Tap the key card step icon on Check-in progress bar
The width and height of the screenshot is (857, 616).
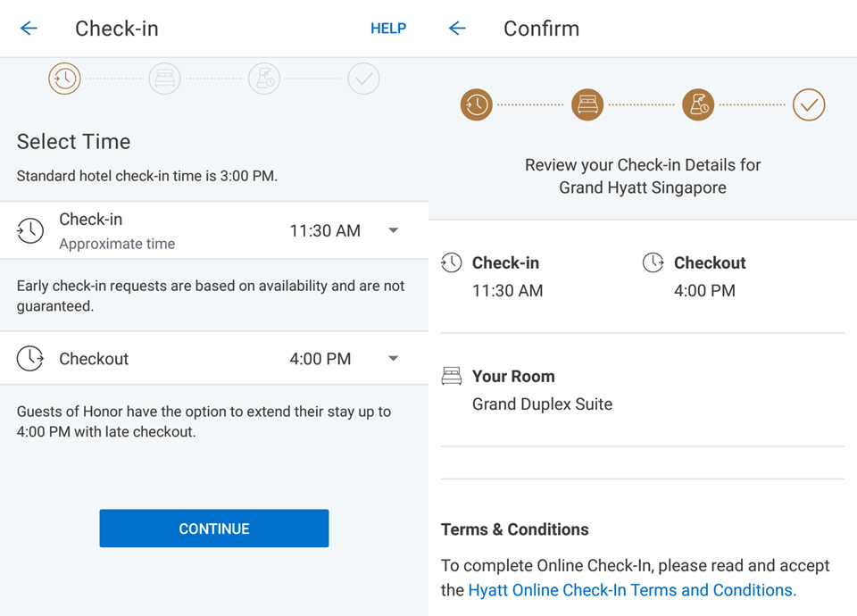264,79
